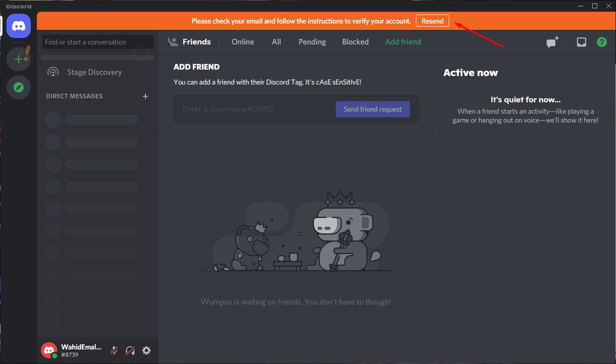Click Find or start a conversation box
The width and height of the screenshot is (616, 364).
click(x=98, y=42)
